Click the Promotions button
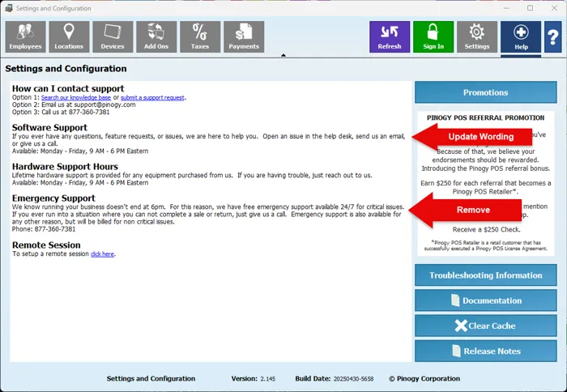Image resolution: width=567 pixels, height=392 pixels. [485, 92]
